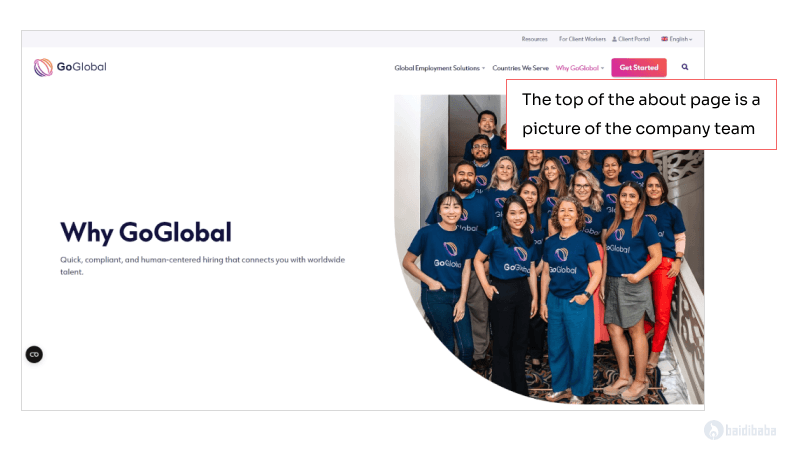Screen dimensions: 800x454
Task: Click the hiring tagline paragraph text
Action: (202, 265)
